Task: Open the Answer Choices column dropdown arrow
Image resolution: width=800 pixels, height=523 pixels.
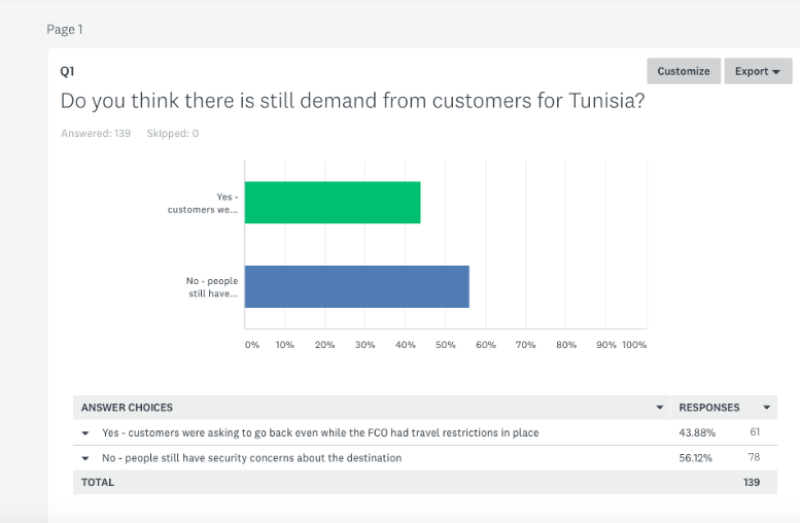Action: tap(659, 407)
